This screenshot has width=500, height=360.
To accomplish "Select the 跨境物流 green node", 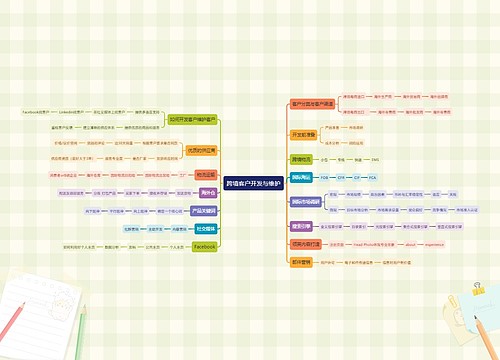I will [x=301, y=160].
